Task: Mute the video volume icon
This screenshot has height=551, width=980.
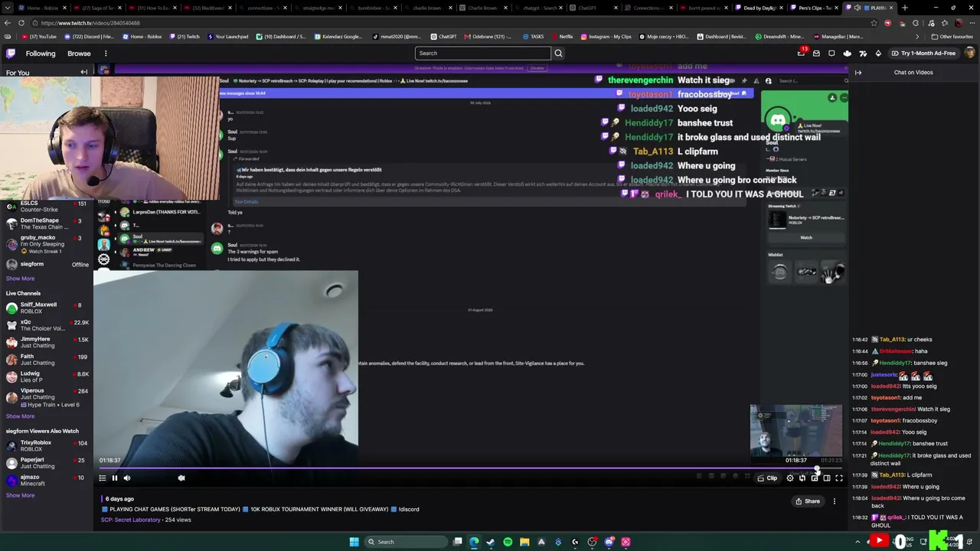Action: [127, 478]
